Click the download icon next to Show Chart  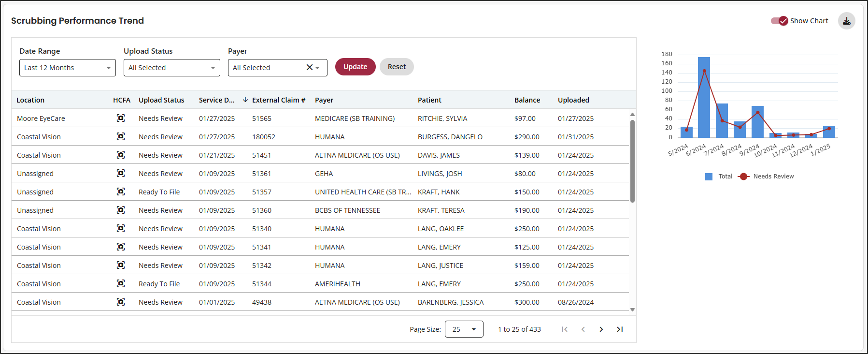[846, 21]
